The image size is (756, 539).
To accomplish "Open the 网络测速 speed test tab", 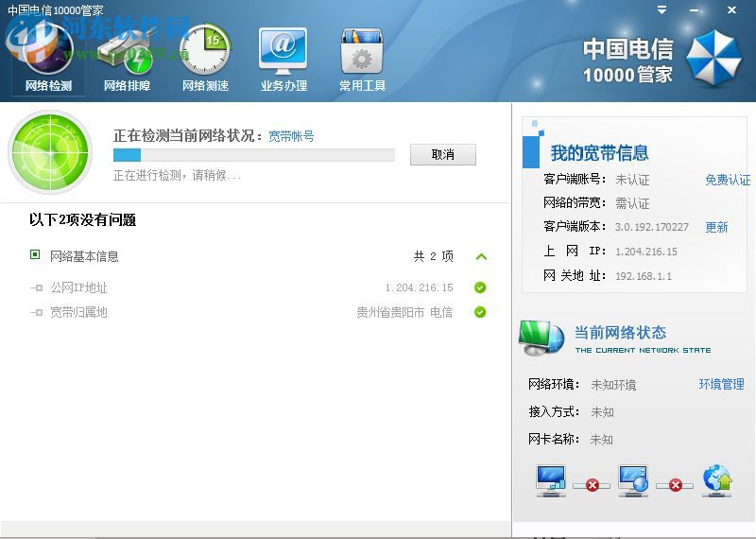I will click(x=205, y=60).
